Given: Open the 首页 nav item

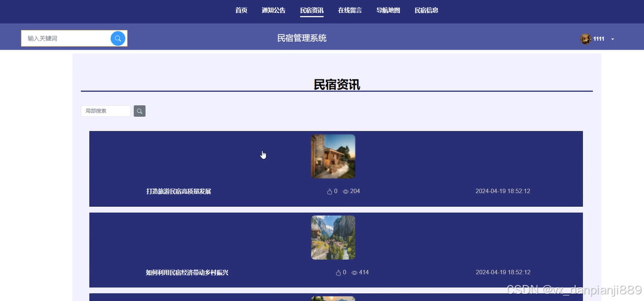Looking at the screenshot, I should tap(241, 10).
